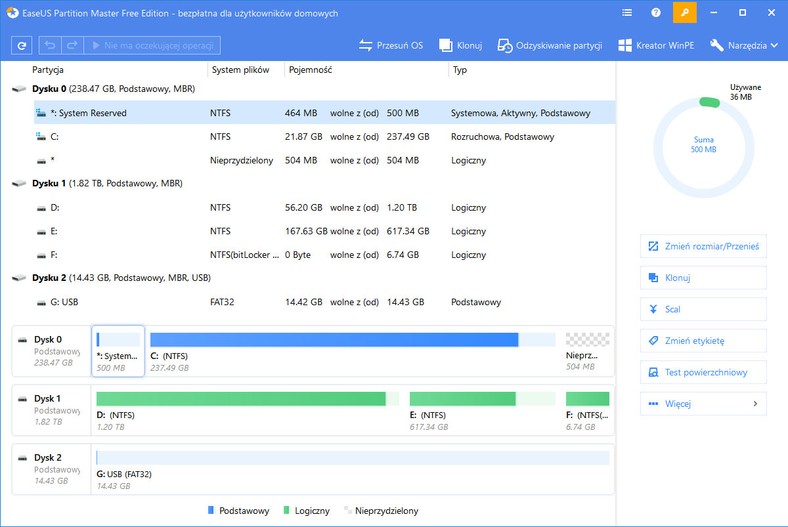
Task: Select the C: partition row in the list
Action: coord(324,137)
